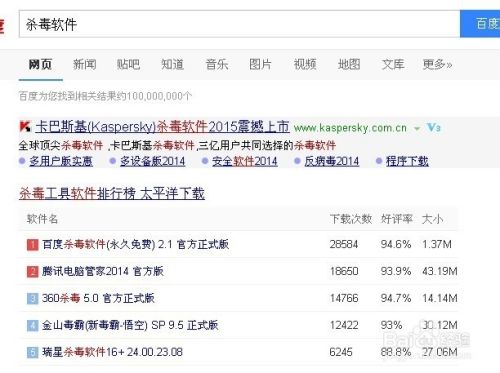Click the download count 14766

344,298
